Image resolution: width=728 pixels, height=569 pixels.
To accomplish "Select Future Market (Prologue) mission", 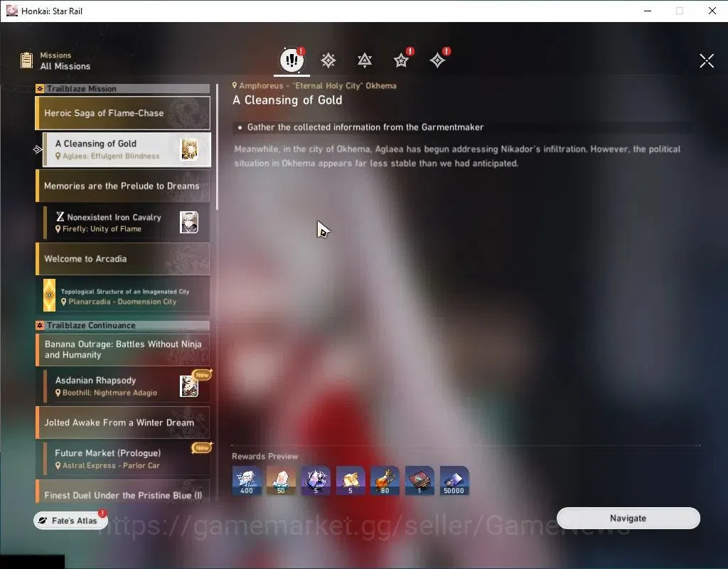I will point(127,459).
